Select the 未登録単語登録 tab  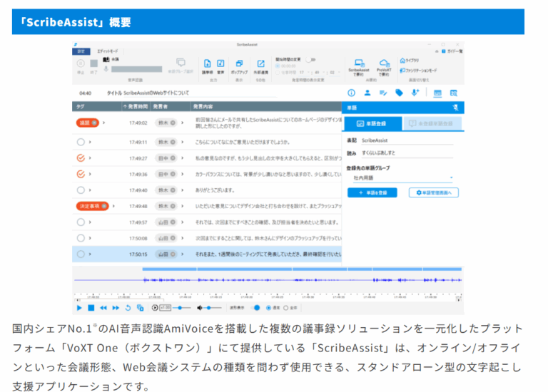point(432,123)
